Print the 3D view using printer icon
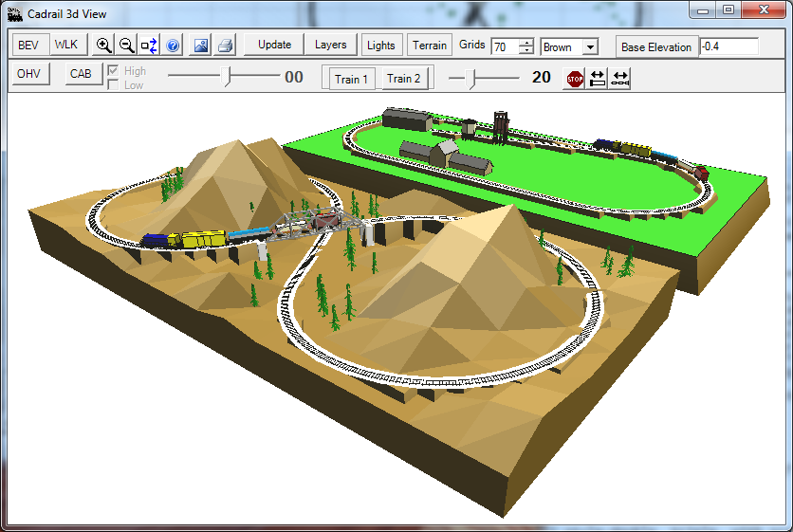Viewport: 793px width, 532px height. pyautogui.click(x=224, y=46)
